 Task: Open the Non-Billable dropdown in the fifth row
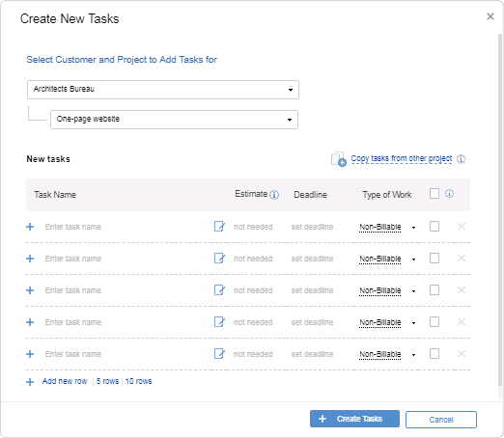(387, 354)
